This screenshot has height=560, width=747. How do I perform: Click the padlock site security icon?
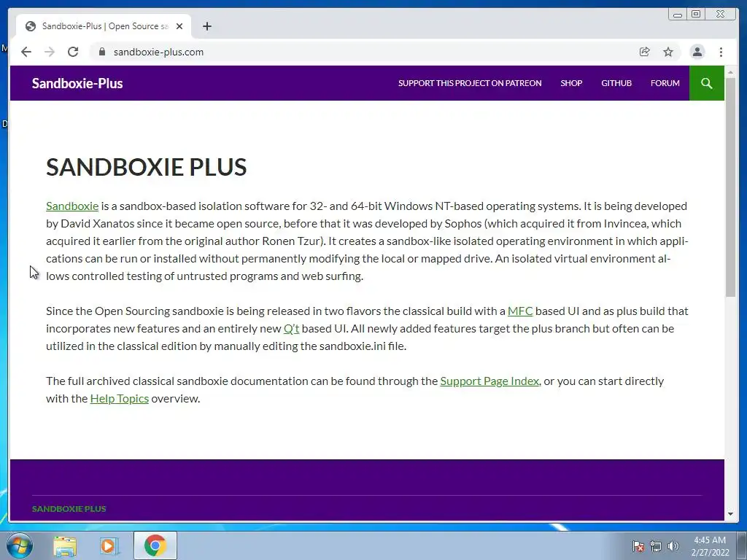[x=101, y=52]
